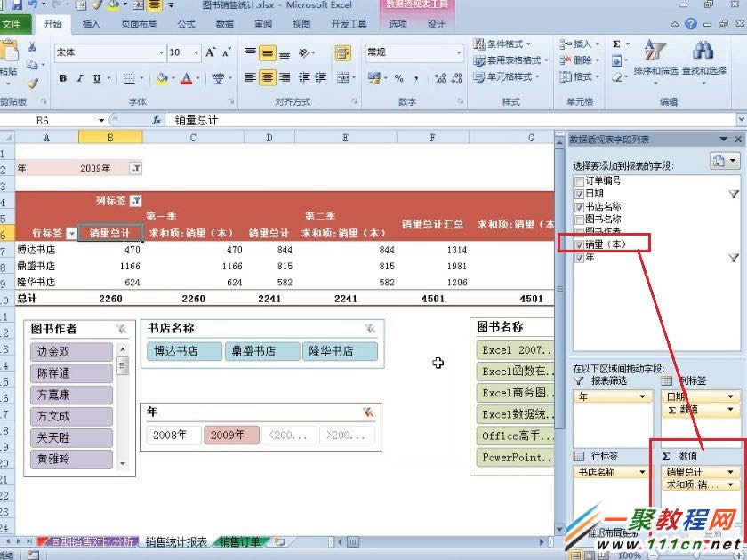The image size is (747, 560).
Task: Select 2008年 in the 年 slicer
Action: pyautogui.click(x=172, y=435)
